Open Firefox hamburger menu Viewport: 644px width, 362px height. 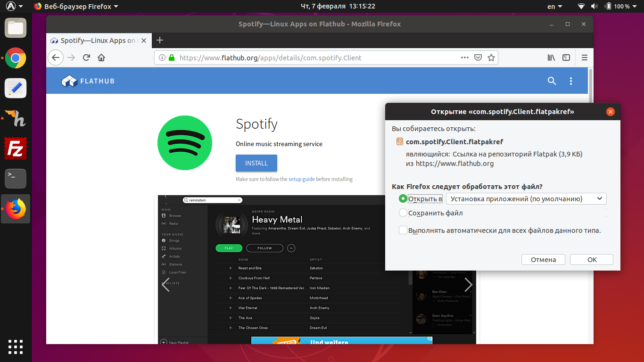click(x=585, y=58)
